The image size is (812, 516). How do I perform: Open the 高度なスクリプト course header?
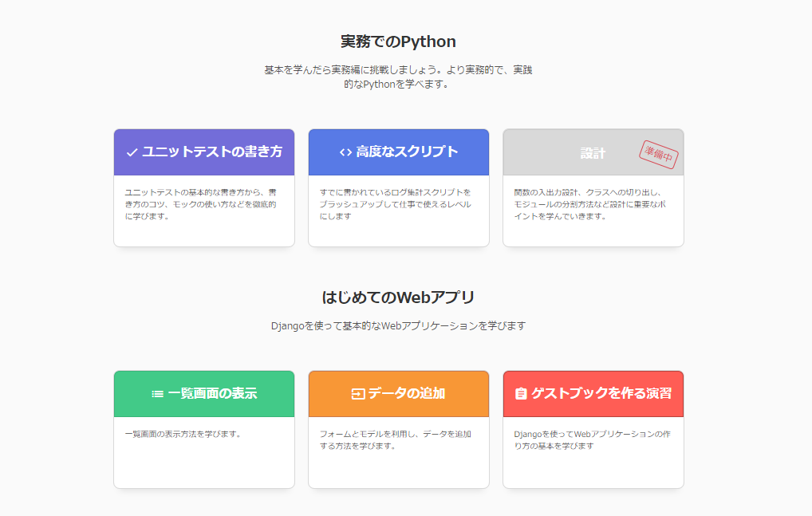pos(399,152)
